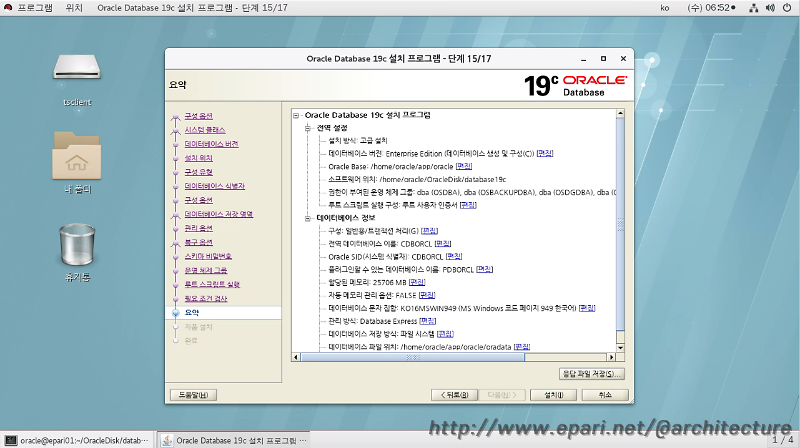
Task: Open the 위치 menu in top panel
Action: pos(74,8)
